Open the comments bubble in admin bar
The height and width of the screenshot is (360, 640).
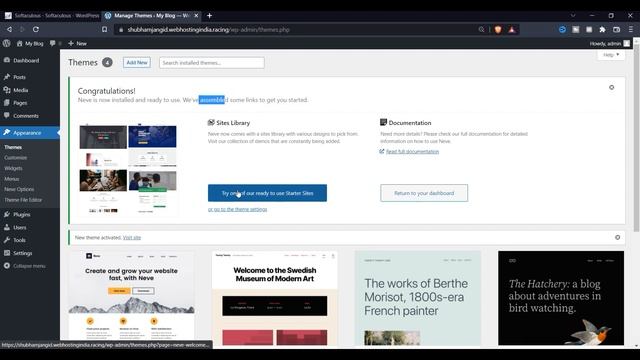tap(55, 43)
